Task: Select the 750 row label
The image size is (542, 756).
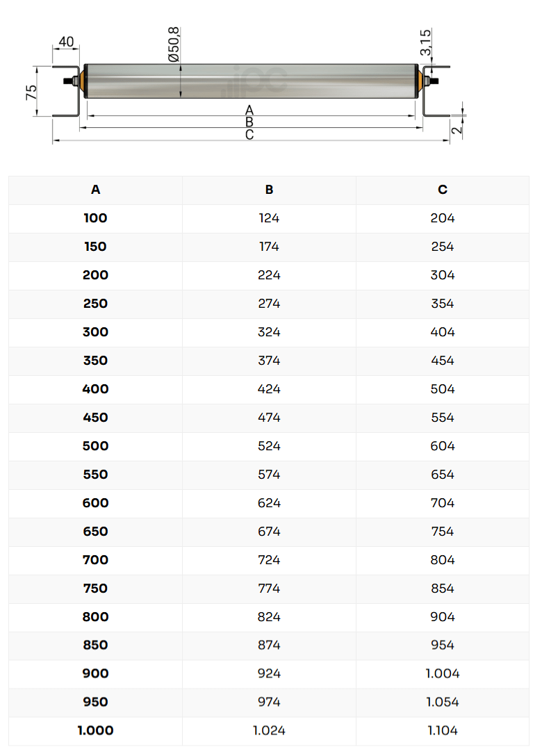Action: (x=95, y=589)
